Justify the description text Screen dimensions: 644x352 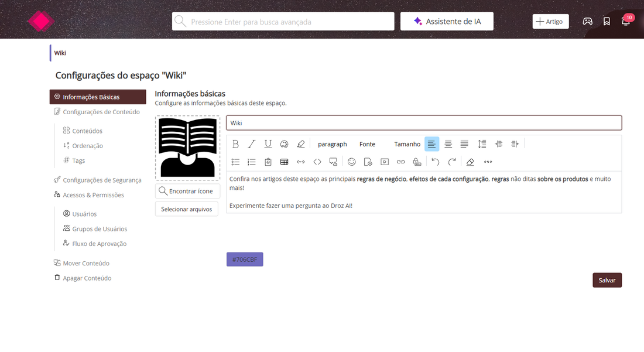(464, 144)
